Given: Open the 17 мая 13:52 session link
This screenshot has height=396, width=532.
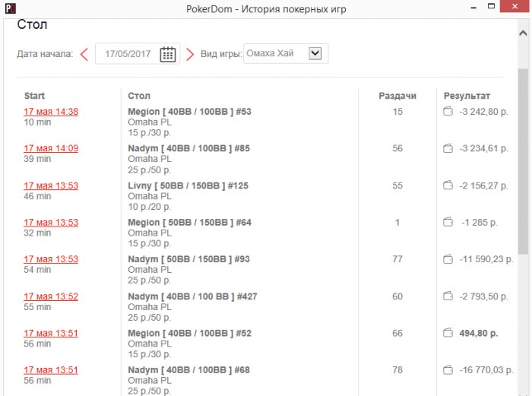Looking at the screenshot, I should (51, 296).
